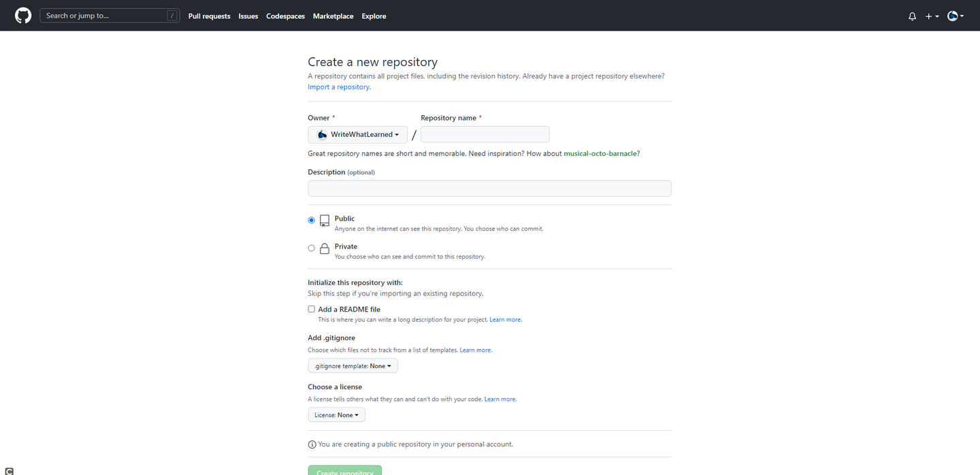Open the Owner dropdown WriteWhatLearned

click(x=357, y=135)
